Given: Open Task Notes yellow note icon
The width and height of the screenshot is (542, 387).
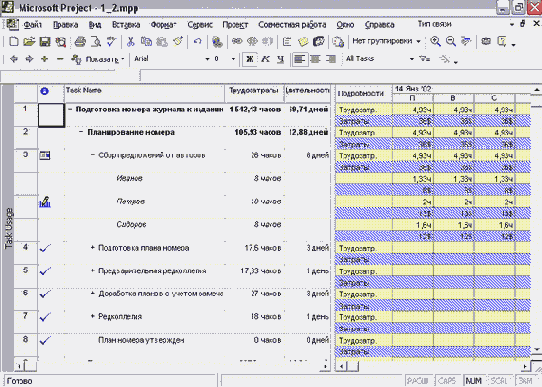Looking at the screenshot, I should (x=303, y=42).
